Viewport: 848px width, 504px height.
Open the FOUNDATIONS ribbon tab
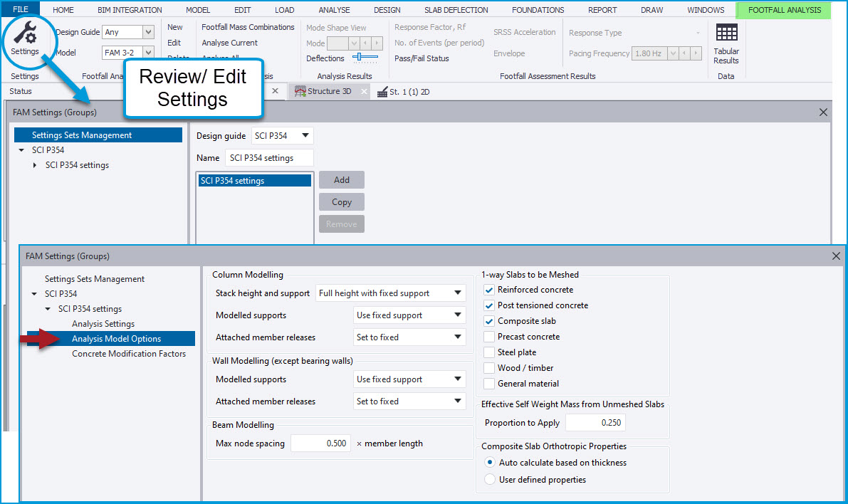pyautogui.click(x=537, y=10)
